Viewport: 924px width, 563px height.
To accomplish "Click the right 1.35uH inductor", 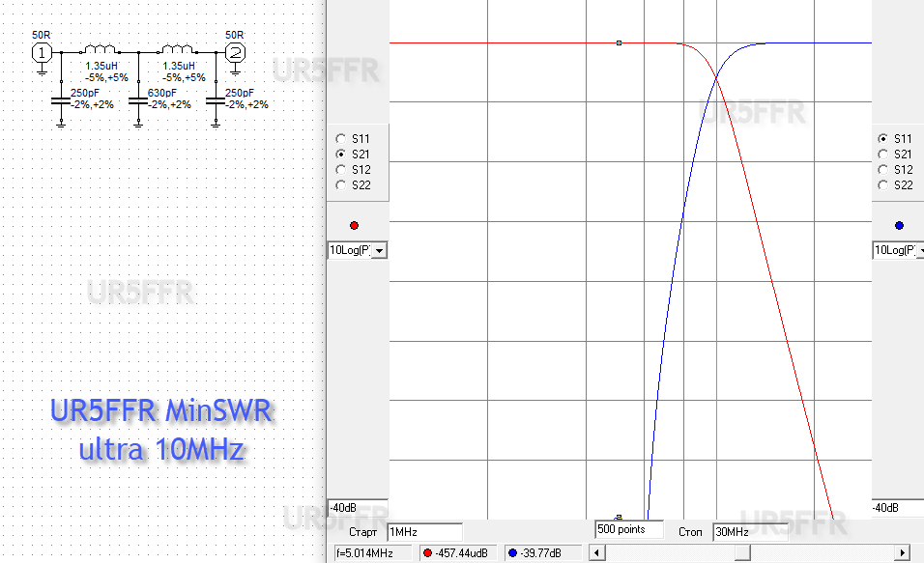I will pos(177,50).
